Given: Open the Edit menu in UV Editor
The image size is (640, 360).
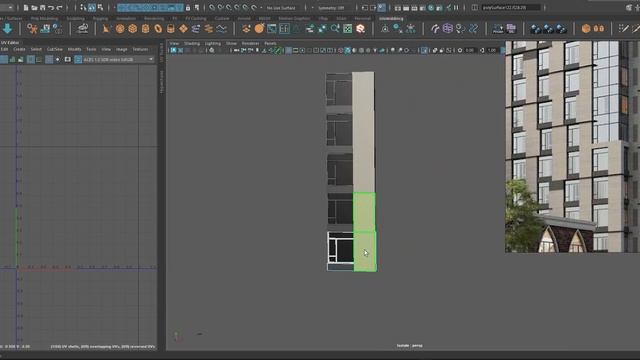Looking at the screenshot, I should 4,49.
